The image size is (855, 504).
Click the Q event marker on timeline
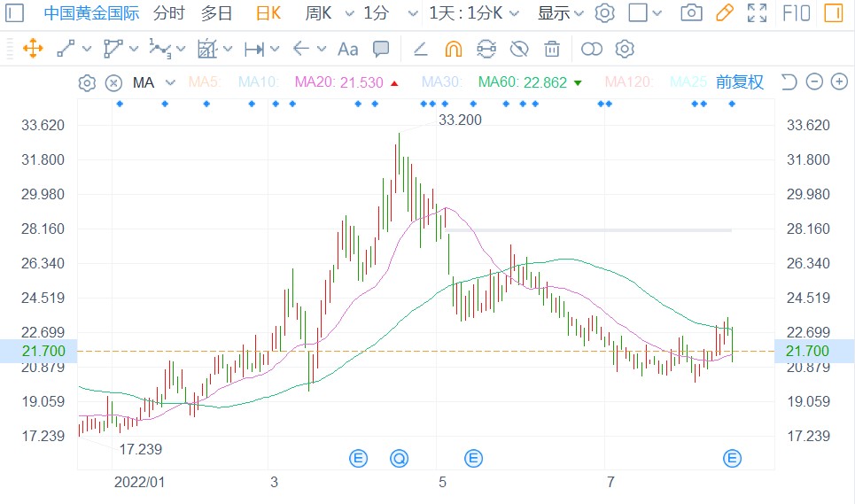400,458
